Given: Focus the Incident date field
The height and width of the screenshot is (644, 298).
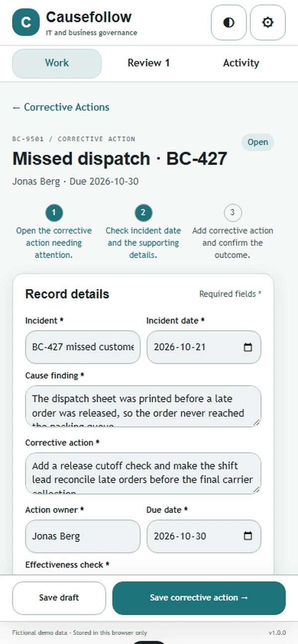Looking at the screenshot, I should click(x=204, y=347).
